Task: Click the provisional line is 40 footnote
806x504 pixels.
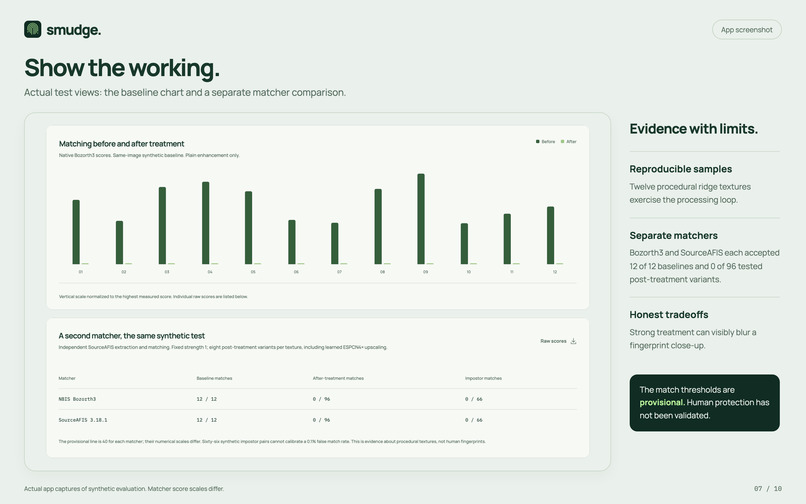Action: tap(272, 441)
